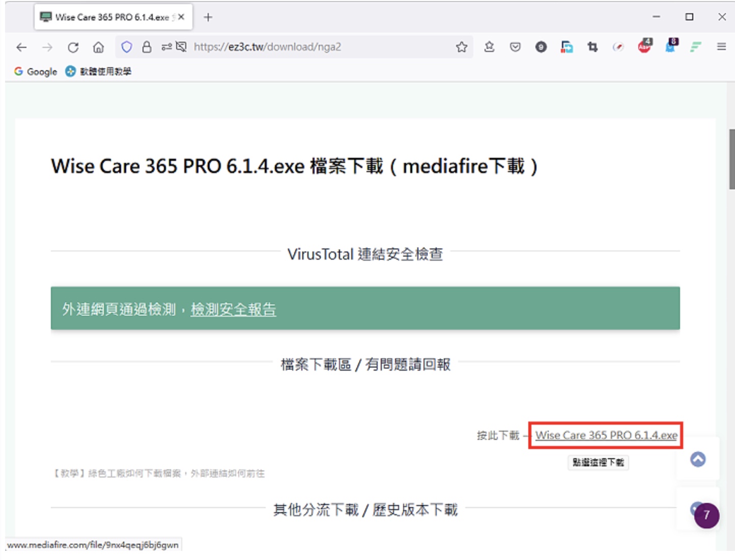
Task: Click the black circle extension with 9
Action: click(x=541, y=47)
